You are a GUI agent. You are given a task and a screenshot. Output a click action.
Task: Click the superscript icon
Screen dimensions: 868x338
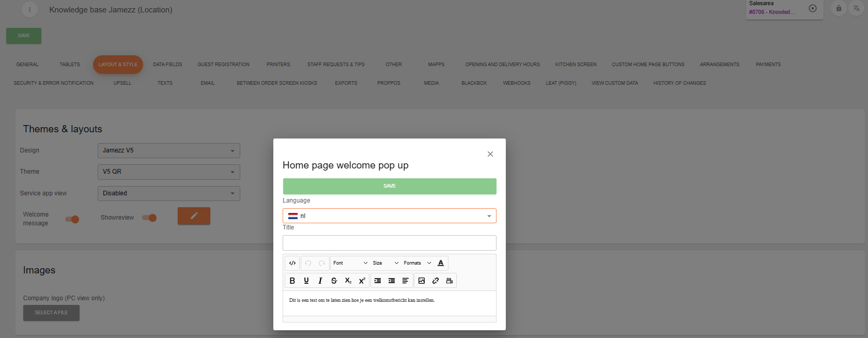click(362, 281)
